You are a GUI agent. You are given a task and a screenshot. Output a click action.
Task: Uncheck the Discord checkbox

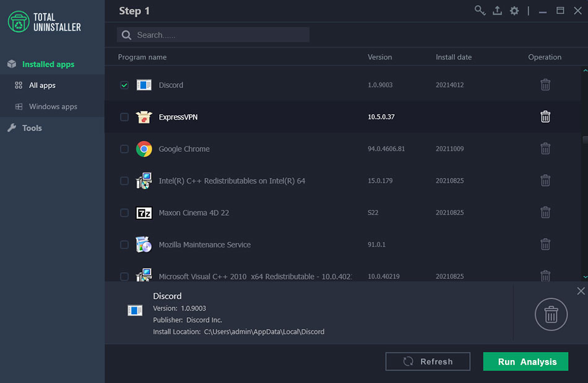click(x=124, y=85)
